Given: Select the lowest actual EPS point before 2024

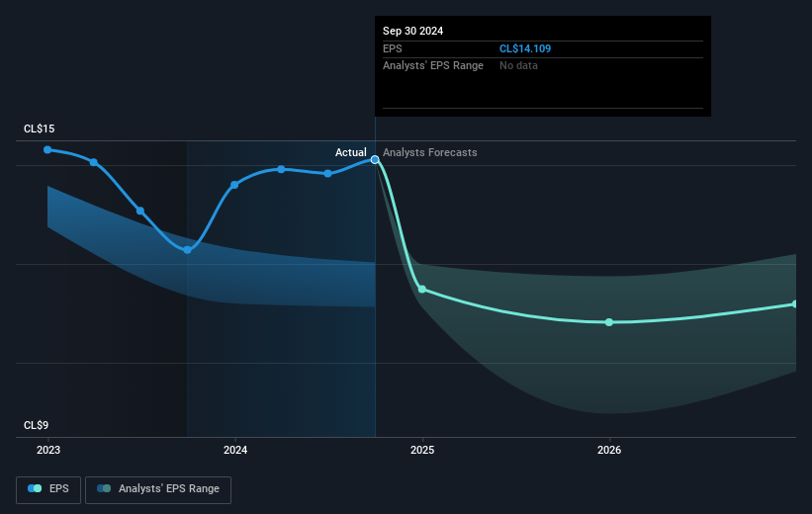Looking at the screenshot, I should [x=188, y=250].
